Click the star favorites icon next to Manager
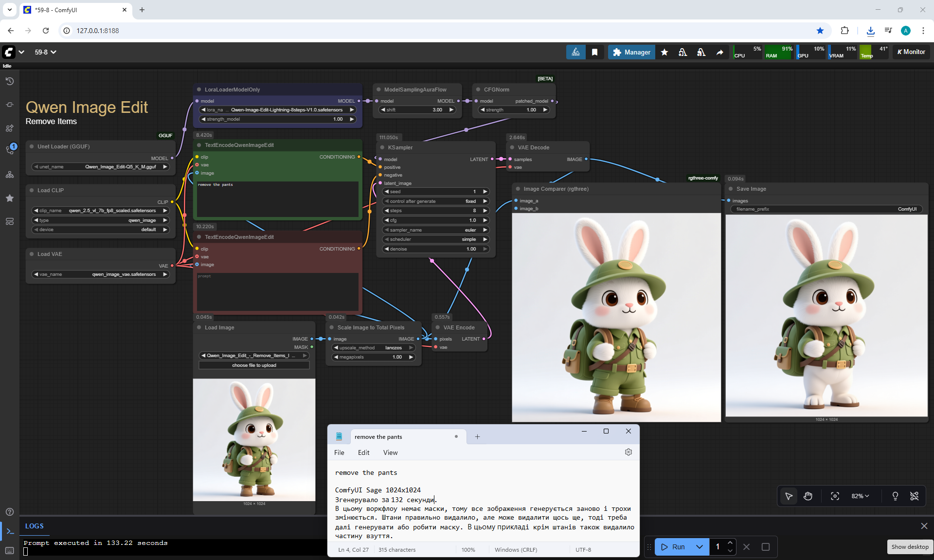This screenshot has height=560, width=934. [x=665, y=52]
